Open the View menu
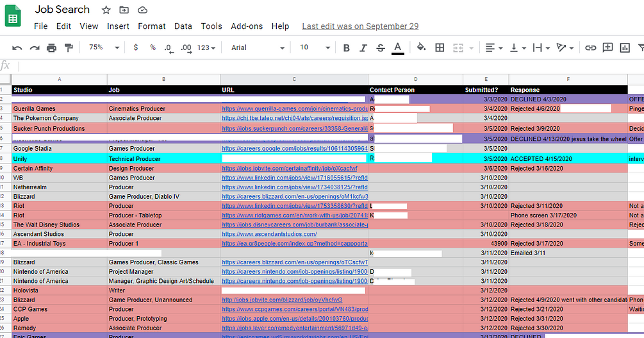This screenshot has width=644, height=338. (88, 26)
